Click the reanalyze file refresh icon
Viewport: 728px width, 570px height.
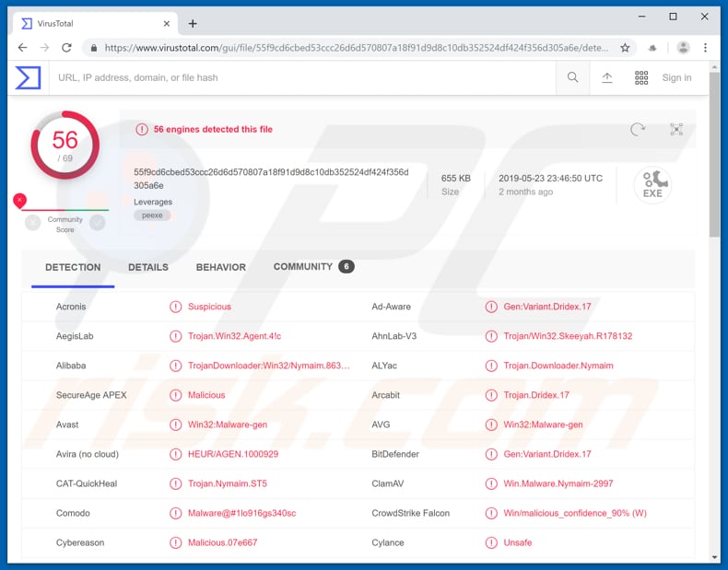click(x=638, y=130)
